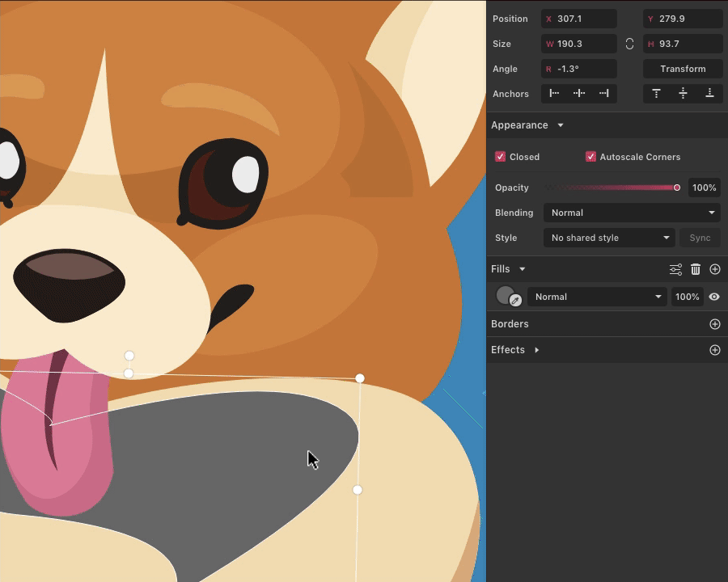
Task: Add a new fill with the plus icon
Action: pos(714,269)
